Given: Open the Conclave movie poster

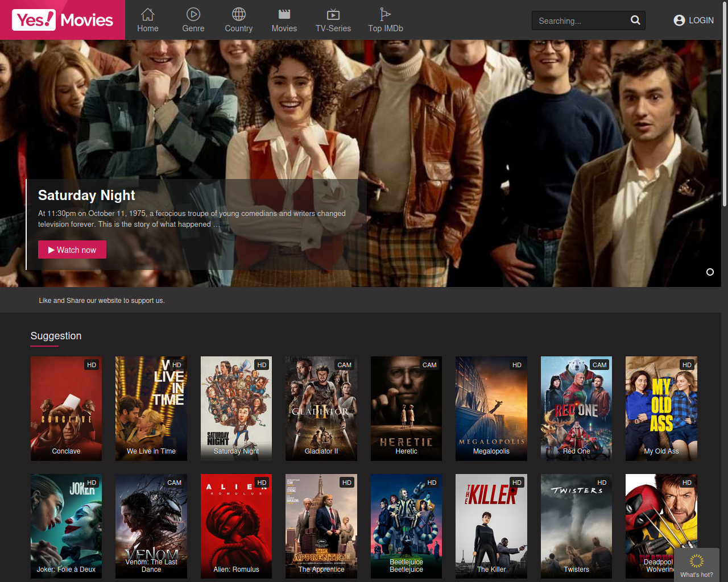Looking at the screenshot, I should [66, 409].
